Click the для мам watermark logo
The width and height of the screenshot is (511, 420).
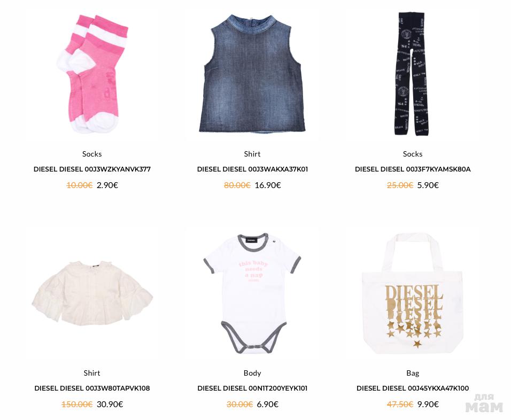point(484,403)
